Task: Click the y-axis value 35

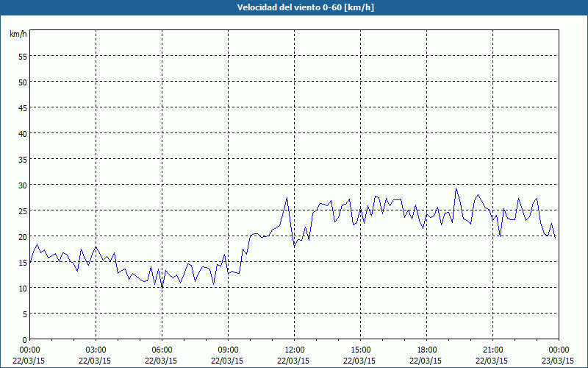Action: [x=23, y=159]
